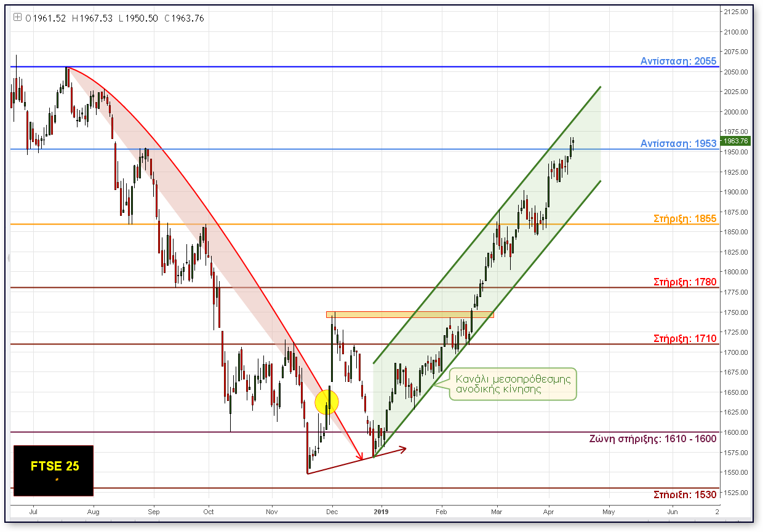Select the Στήριξη: 1530 label
The image size is (763, 532).
(x=685, y=494)
